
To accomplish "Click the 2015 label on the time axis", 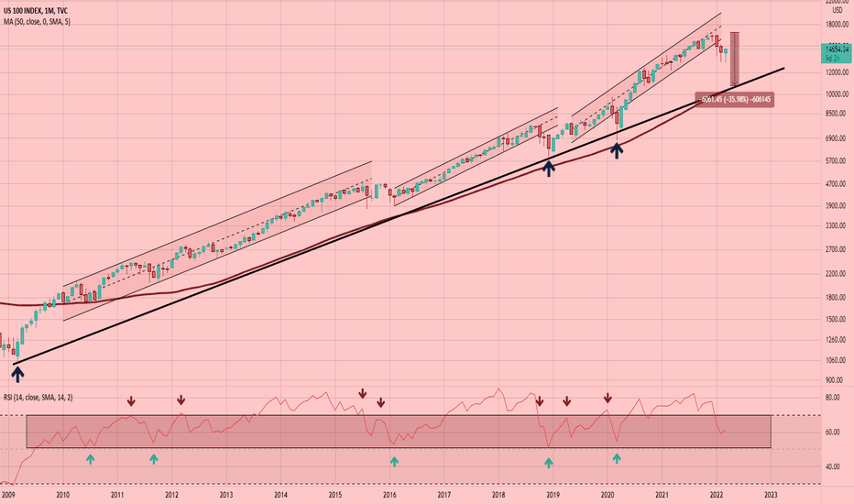I will [x=335, y=494].
